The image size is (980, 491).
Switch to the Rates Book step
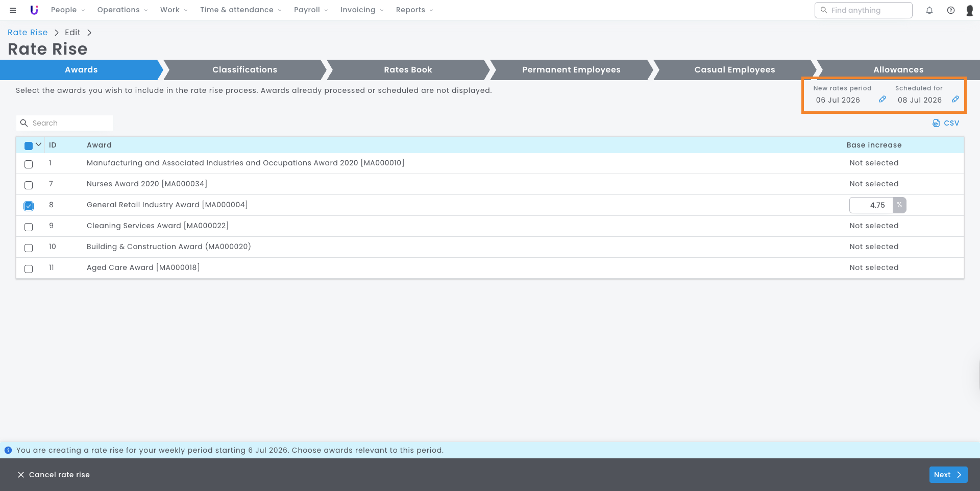click(x=408, y=70)
